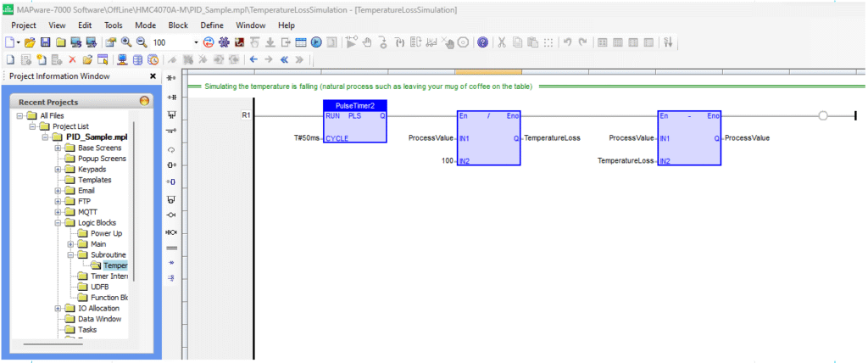Select the PulseTimer2 function block
Viewport: 868px width, 363px height.
click(354, 121)
